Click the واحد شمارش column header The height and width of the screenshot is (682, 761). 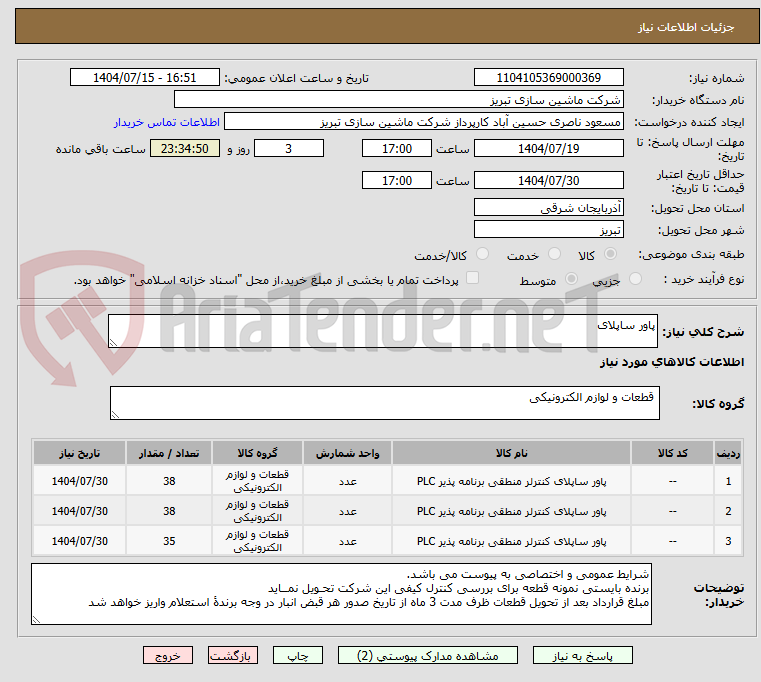(347, 453)
